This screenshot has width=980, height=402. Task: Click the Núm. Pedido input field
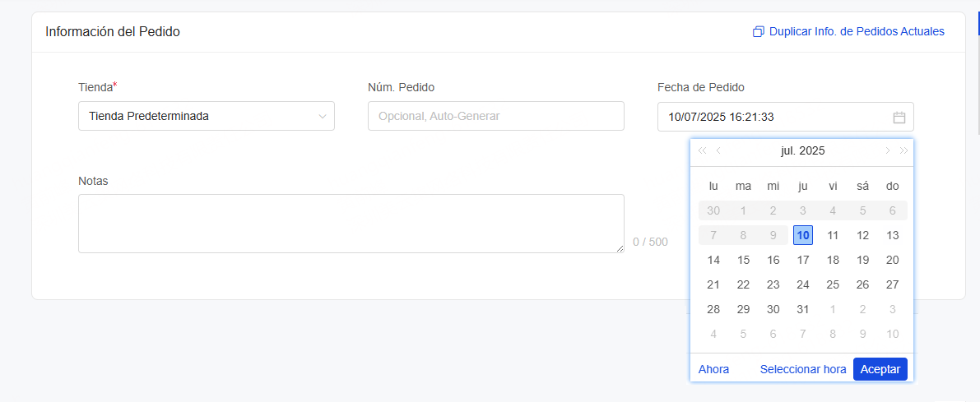[x=495, y=116]
